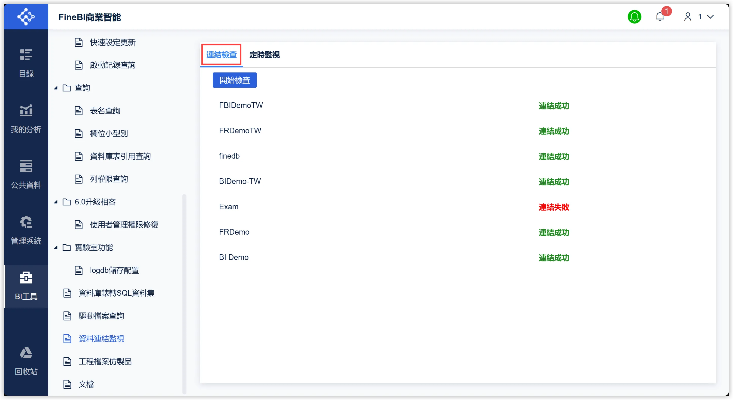Open the 管理系統 gear sidebar icon
Screen dimensions: 733x400
pyautogui.click(x=26, y=222)
